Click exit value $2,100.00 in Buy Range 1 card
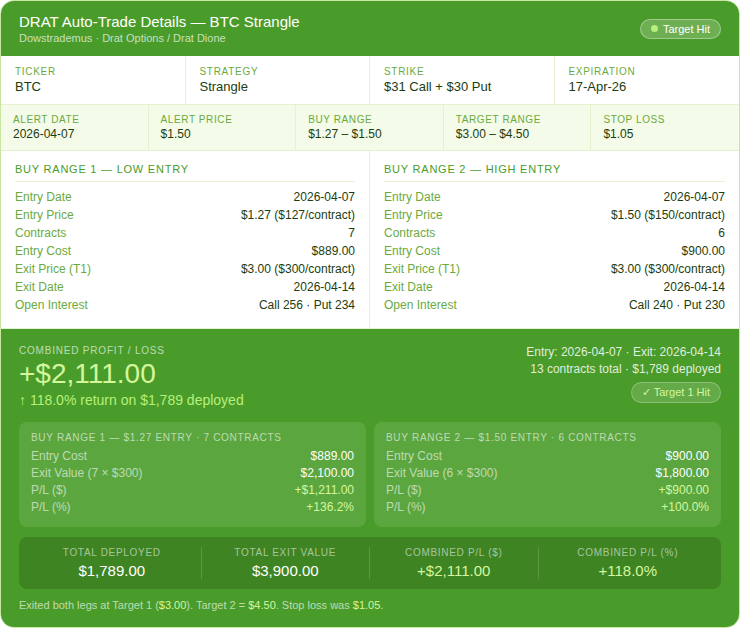This screenshot has height=628, width=740. [x=327, y=473]
